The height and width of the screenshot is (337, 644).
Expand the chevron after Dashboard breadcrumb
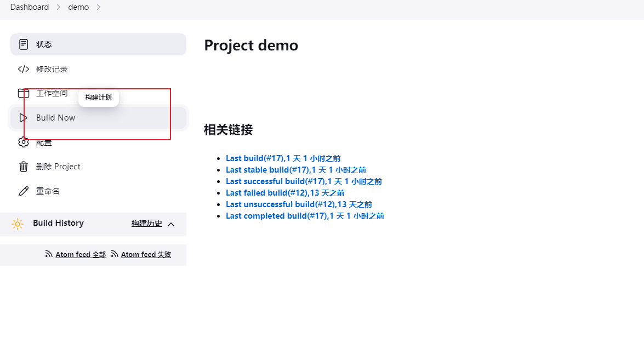58,7
